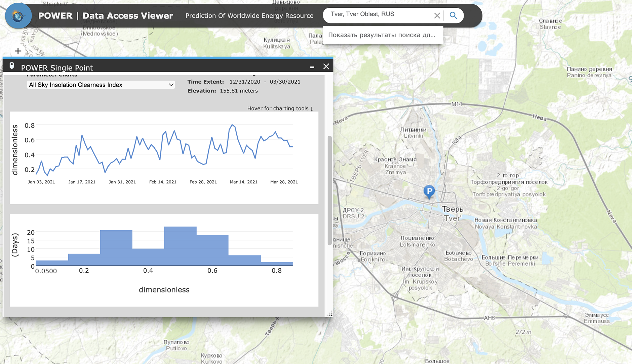
Task: Click the Панино деревня map label
Action: (589, 72)
